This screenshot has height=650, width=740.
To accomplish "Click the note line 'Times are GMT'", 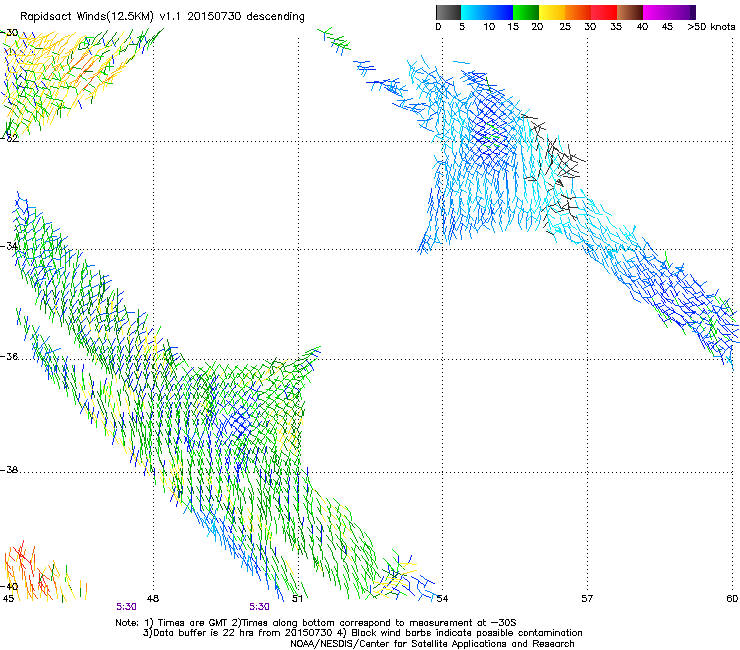I will (x=193, y=623).
